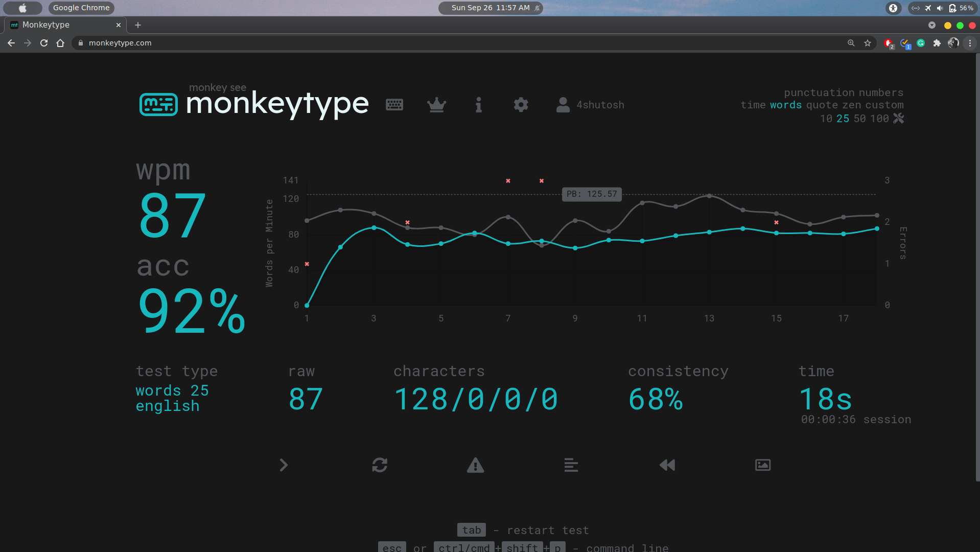Click the keyboard test-settings icon
The height and width of the screenshot is (552, 980).
(x=394, y=104)
